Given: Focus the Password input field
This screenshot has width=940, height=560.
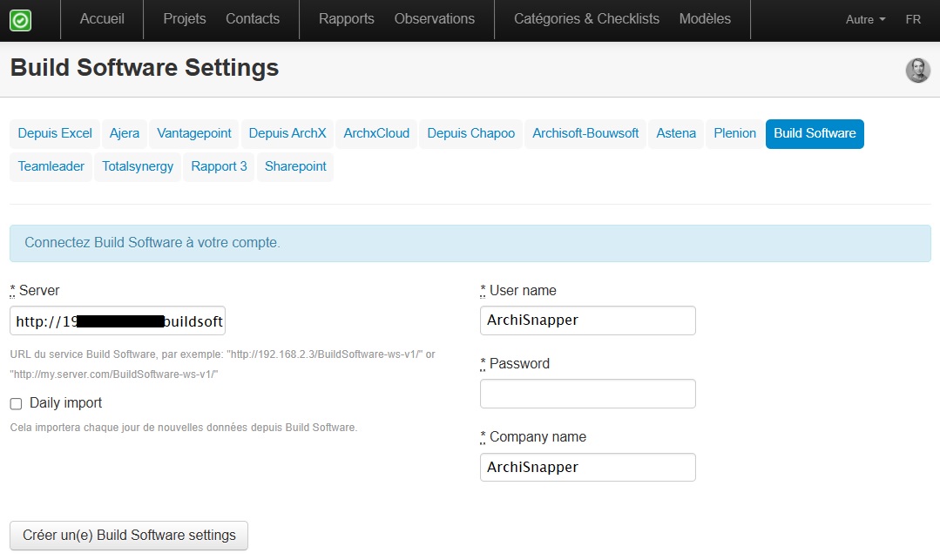Looking at the screenshot, I should 587,394.
